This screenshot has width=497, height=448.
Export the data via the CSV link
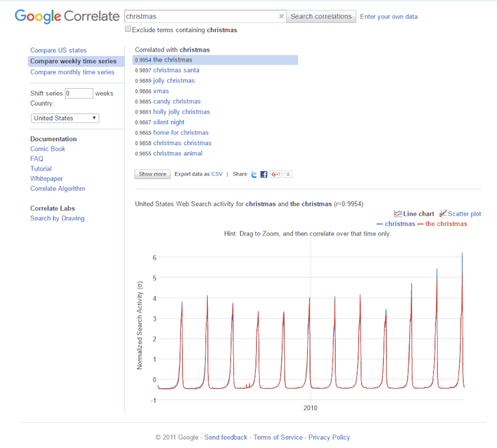(x=217, y=174)
